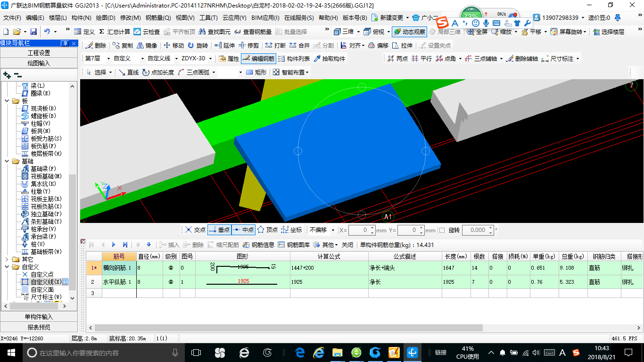Screen dimensions: 644x362
Task: Toggle 中点 midpoint snap
Action: (x=243, y=230)
